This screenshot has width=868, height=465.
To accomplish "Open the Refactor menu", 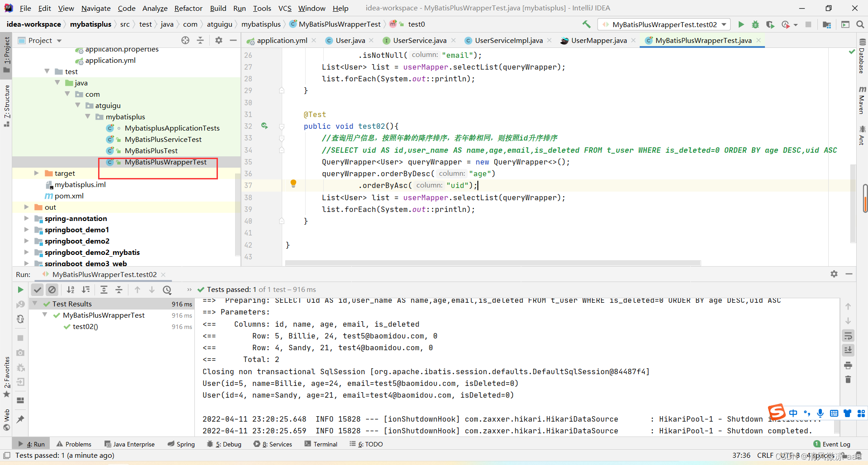I will pyautogui.click(x=188, y=8).
